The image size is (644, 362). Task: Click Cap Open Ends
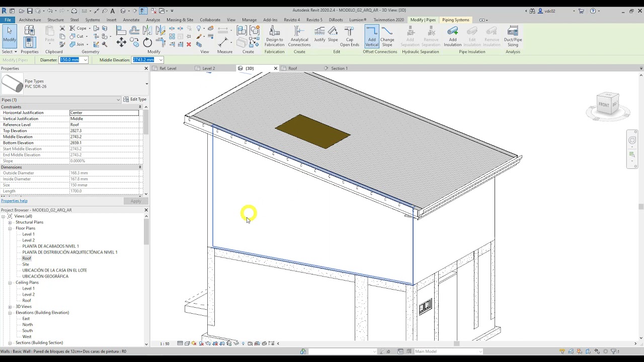point(349,37)
